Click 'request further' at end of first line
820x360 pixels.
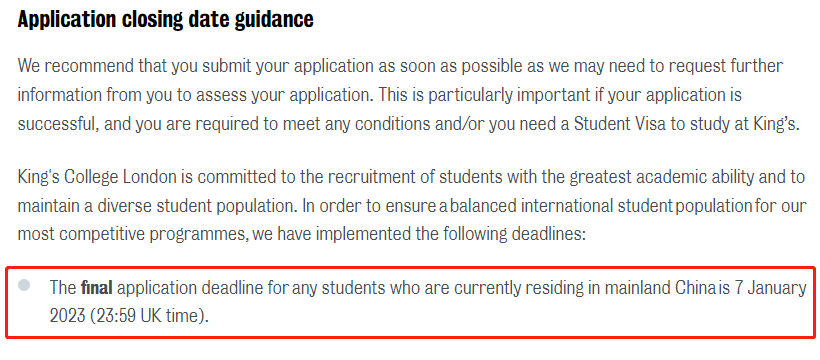point(728,67)
